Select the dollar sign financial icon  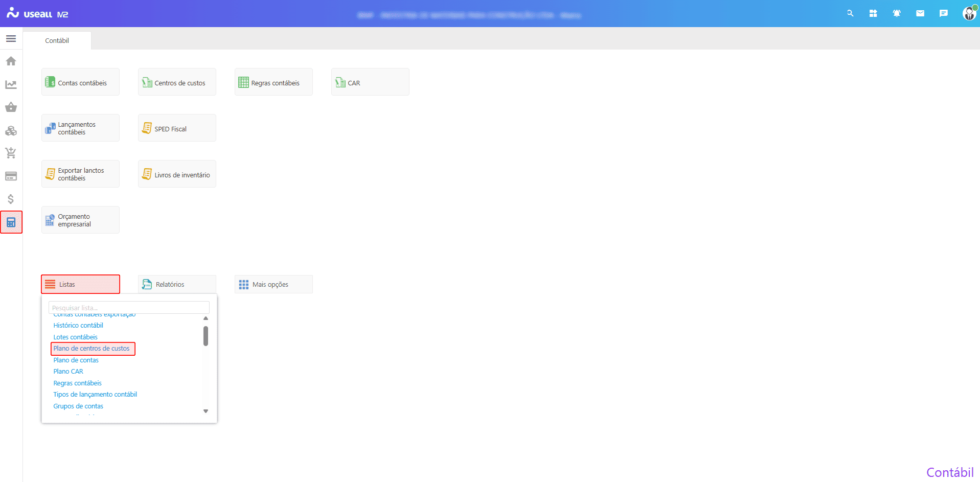click(x=11, y=199)
